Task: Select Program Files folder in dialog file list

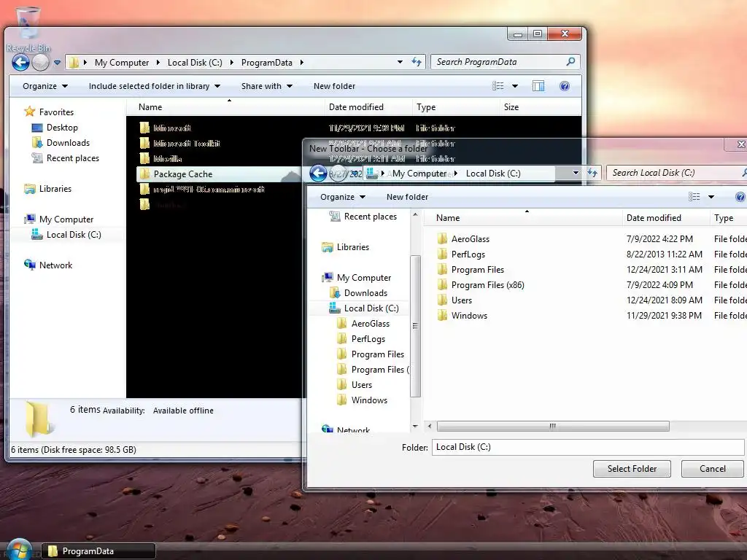Action: tap(477, 270)
